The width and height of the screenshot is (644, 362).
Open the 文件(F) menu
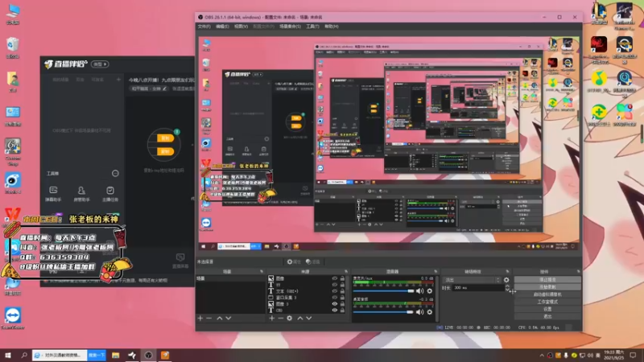(x=204, y=27)
